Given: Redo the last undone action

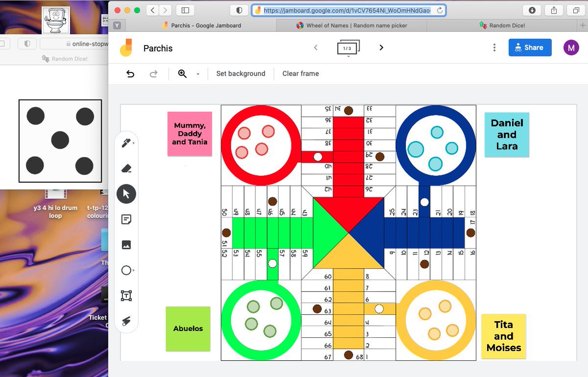Looking at the screenshot, I should point(153,74).
